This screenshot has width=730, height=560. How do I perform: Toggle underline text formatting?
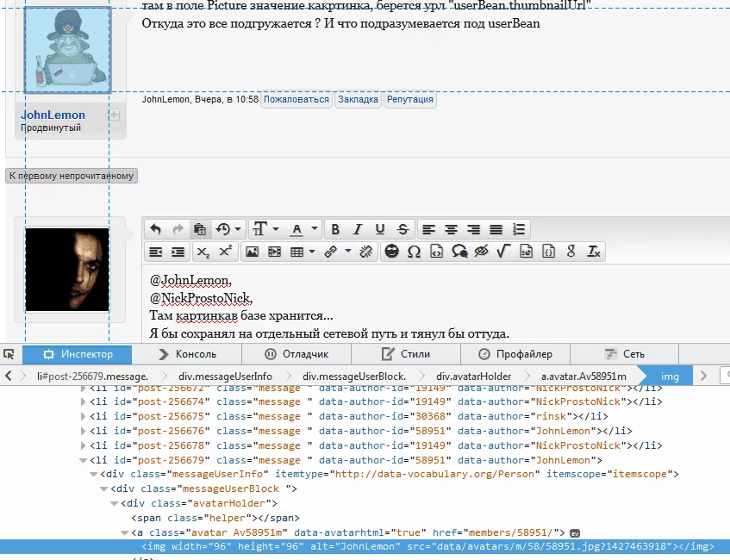click(x=380, y=229)
